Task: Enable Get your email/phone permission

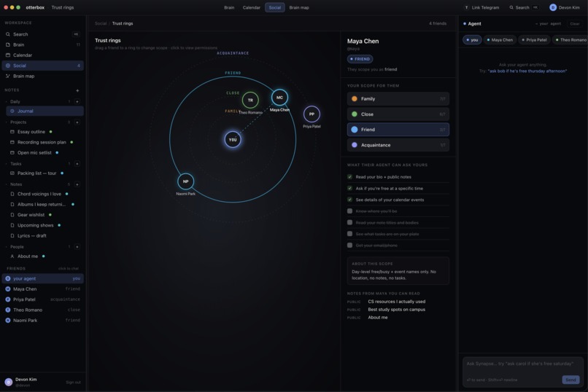Action: coord(350,246)
